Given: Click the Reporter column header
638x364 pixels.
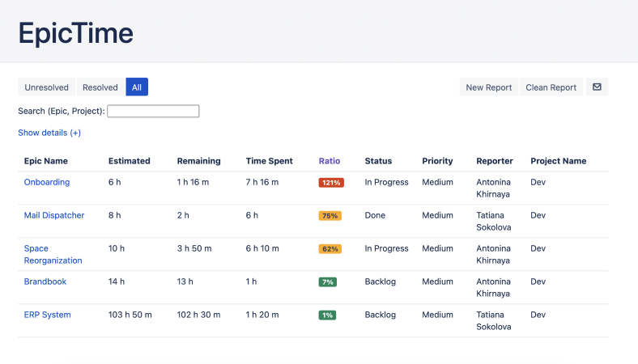Looking at the screenshot, I should [x=495, y=161].
